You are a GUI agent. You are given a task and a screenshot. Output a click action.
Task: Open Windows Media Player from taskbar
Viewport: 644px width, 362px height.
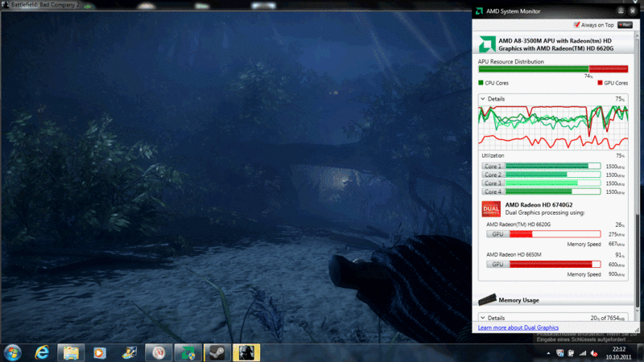point(99,352)
